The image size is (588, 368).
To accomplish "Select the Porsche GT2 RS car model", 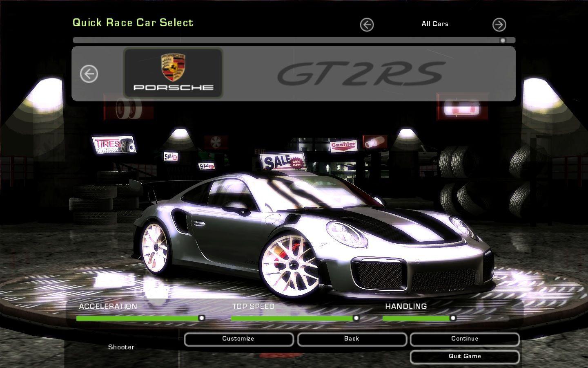I will click(314, 237).
